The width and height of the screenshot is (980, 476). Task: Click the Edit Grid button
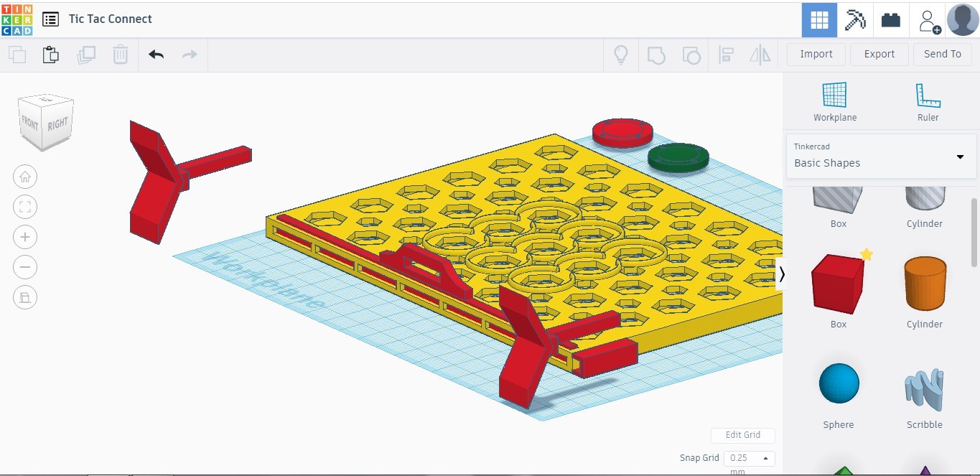click(x=743, y=435)
